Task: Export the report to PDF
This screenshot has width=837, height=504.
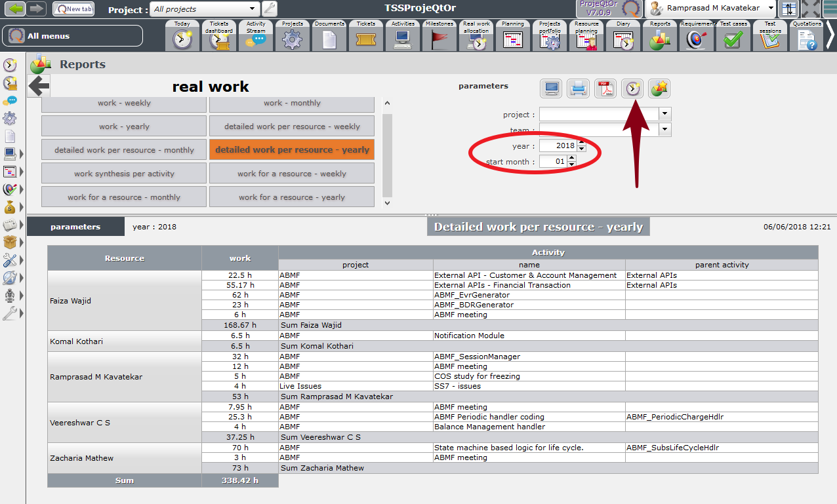Action: pyautogui.click(x=605, y=88)
